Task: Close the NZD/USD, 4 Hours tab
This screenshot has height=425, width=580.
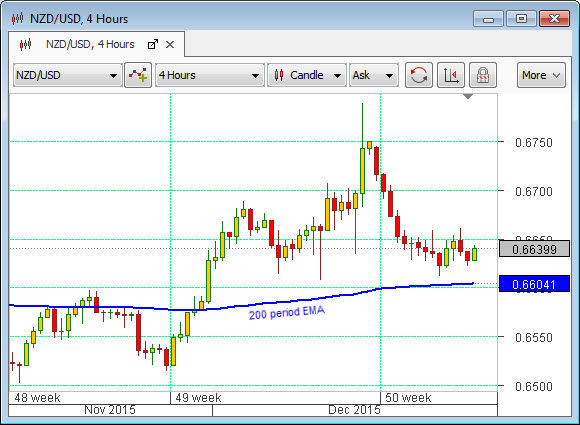Action: tap(170, 44)
